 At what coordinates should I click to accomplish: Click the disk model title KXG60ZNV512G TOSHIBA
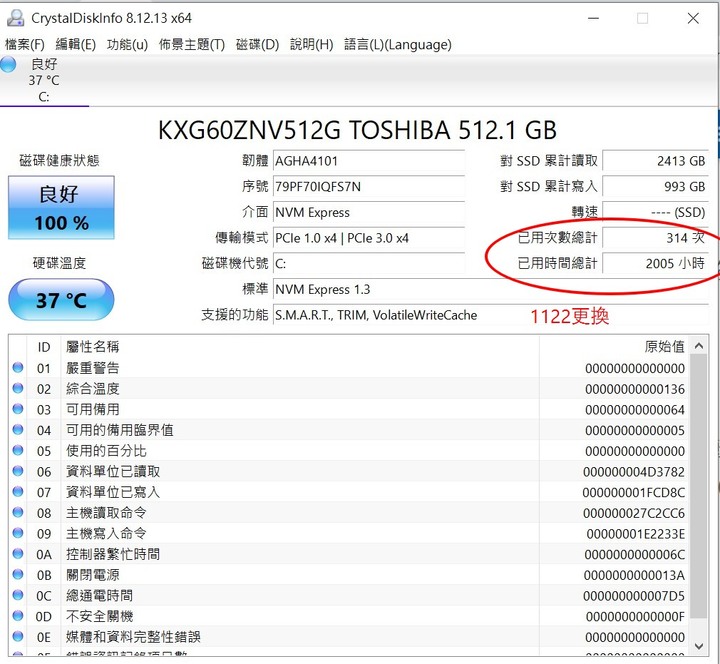(x=357, y=130)
